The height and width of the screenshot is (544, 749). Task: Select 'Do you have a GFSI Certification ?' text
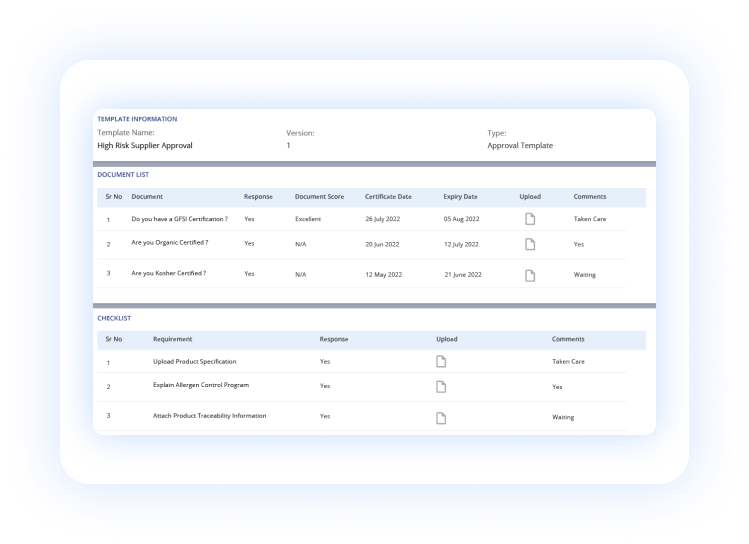pyautogui.click(x=180, y=219)
